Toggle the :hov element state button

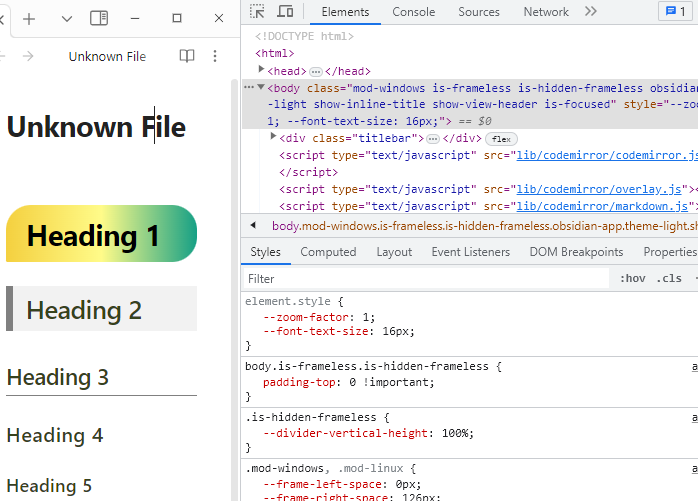(x=633, y=279)
